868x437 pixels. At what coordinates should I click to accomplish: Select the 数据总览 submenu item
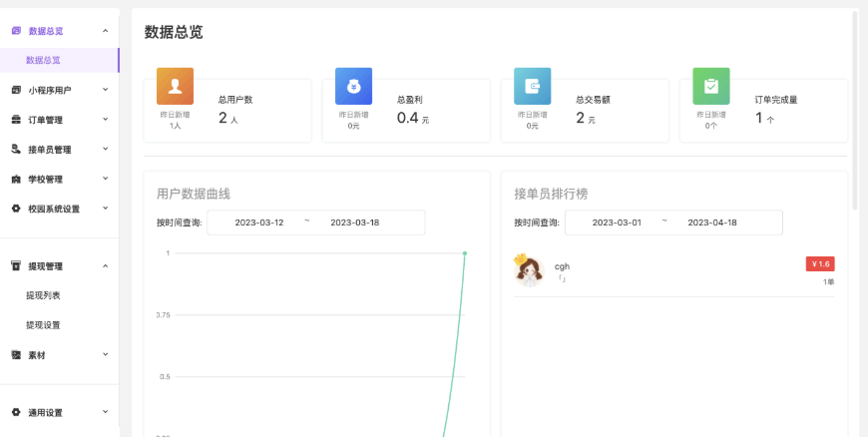43,60
